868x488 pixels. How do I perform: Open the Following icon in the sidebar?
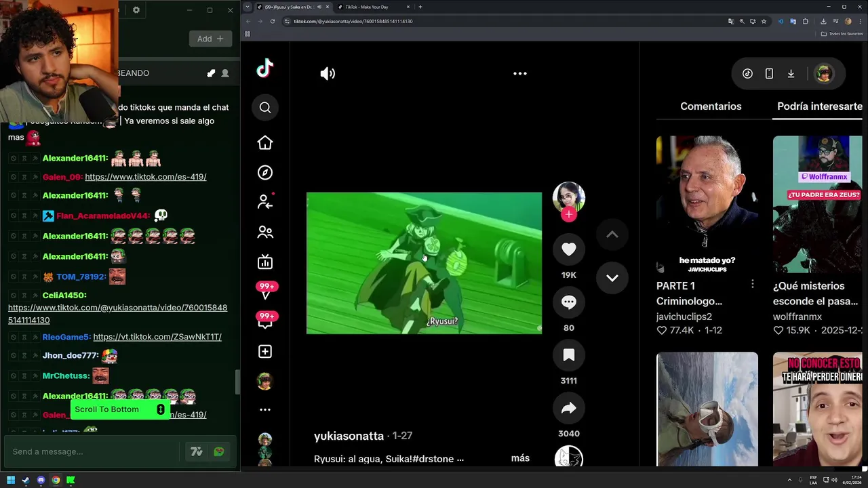coord(265,202)
